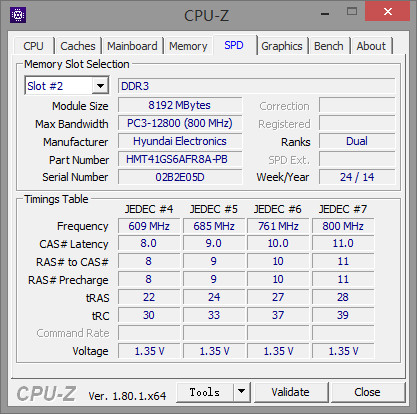Open the Caches tab

[78, 46]
